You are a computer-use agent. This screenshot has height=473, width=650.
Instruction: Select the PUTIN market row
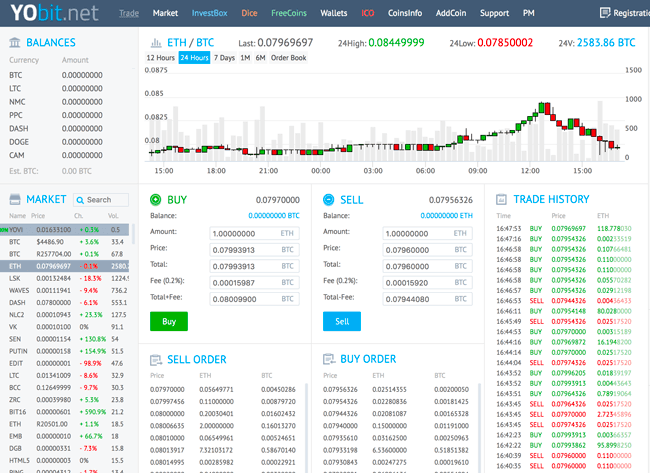[x=65, y=351]
